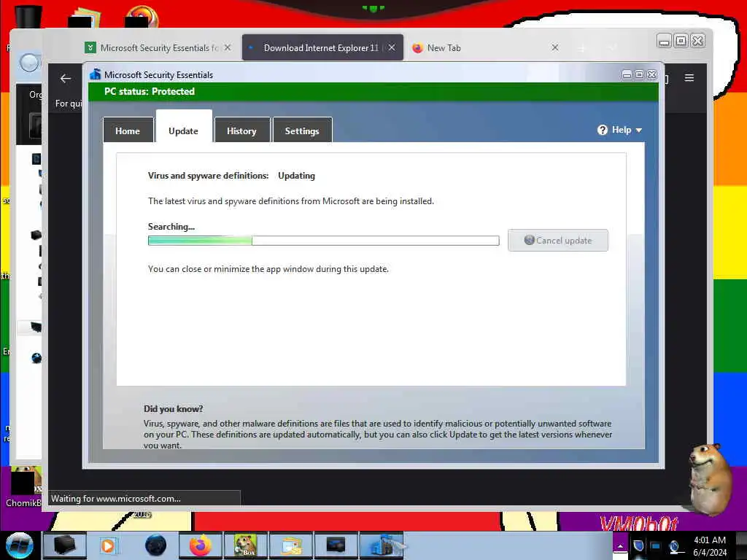Screen dimensions: 747x560
Task: Close the Microsoft Security Essentials browser tab
Action: 228,47
